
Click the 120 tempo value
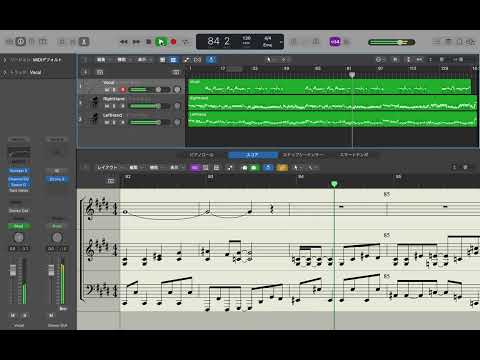(x=247, y=38)
